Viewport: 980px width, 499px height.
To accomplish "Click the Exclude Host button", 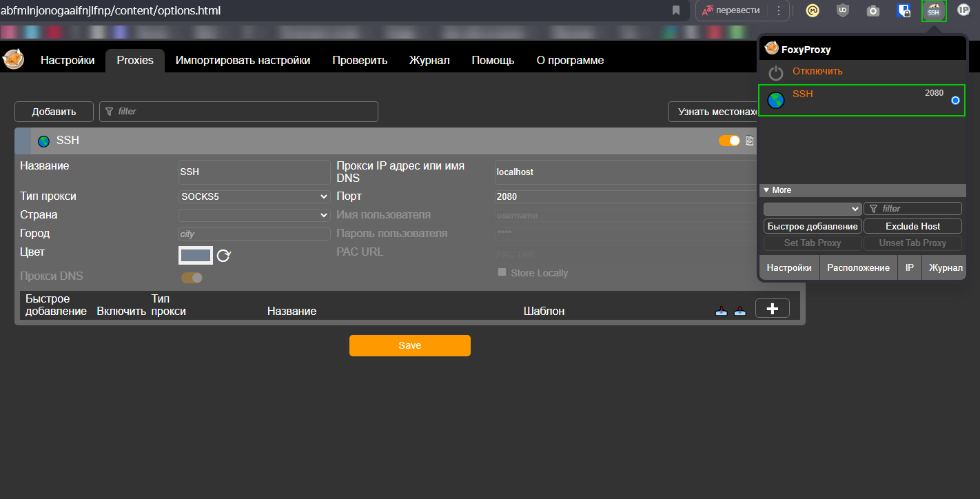I will point(912,226).
